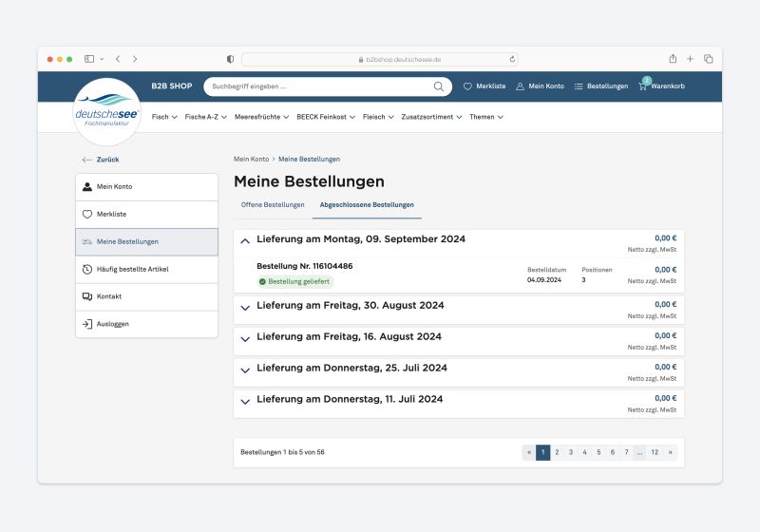This screenshot has width=760, height=532.
Task: Go back with the browser back arrow
Action: point(118,59)
